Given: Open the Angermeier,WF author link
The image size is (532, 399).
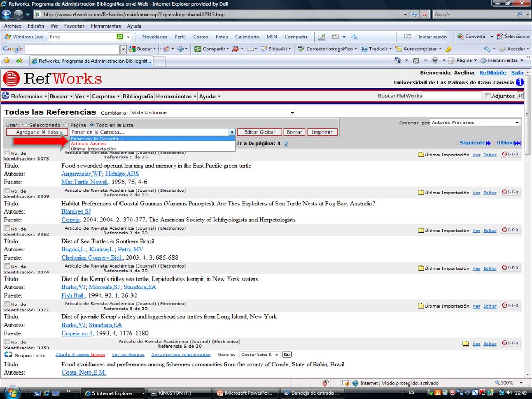Looking at the screenshot, I should [82, 174].
